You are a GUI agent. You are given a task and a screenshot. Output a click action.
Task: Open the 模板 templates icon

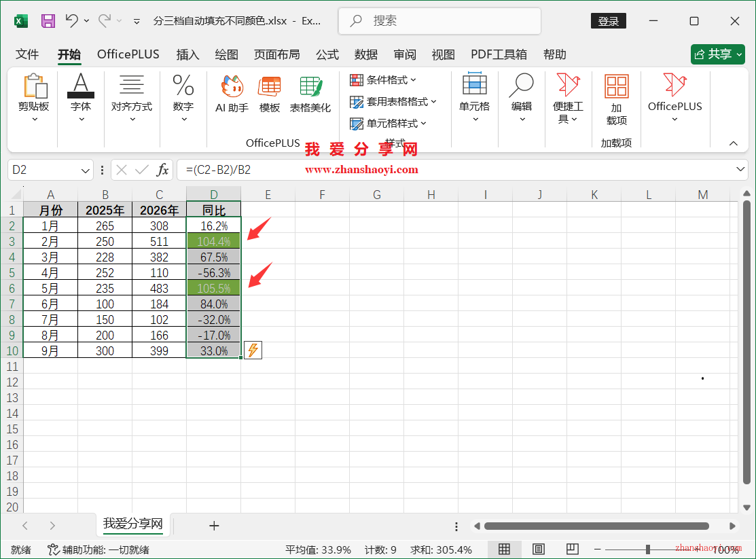[270, 94]
